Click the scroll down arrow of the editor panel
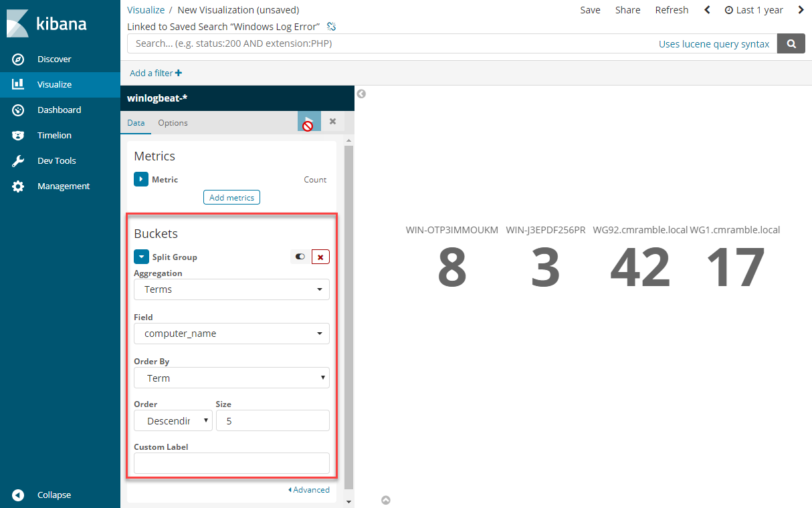Viewport: 812px width, 508px height. (348, 501)
